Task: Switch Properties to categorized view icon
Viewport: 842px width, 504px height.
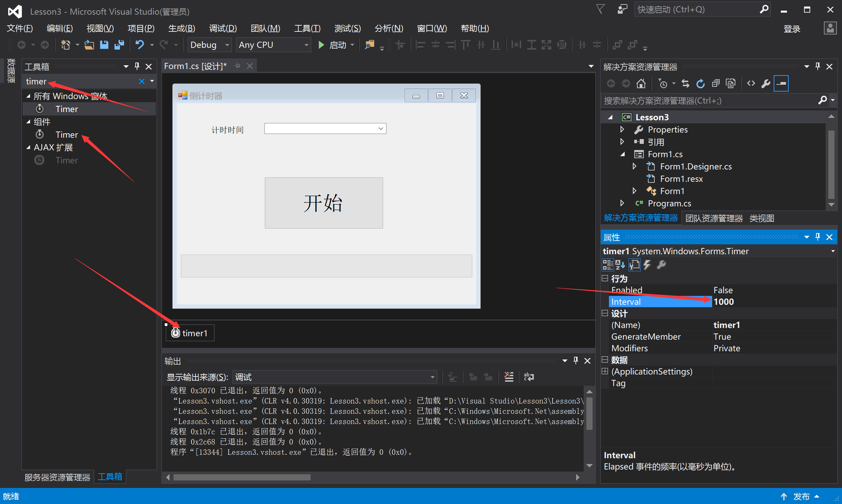Action: click(x=608, y=265)
